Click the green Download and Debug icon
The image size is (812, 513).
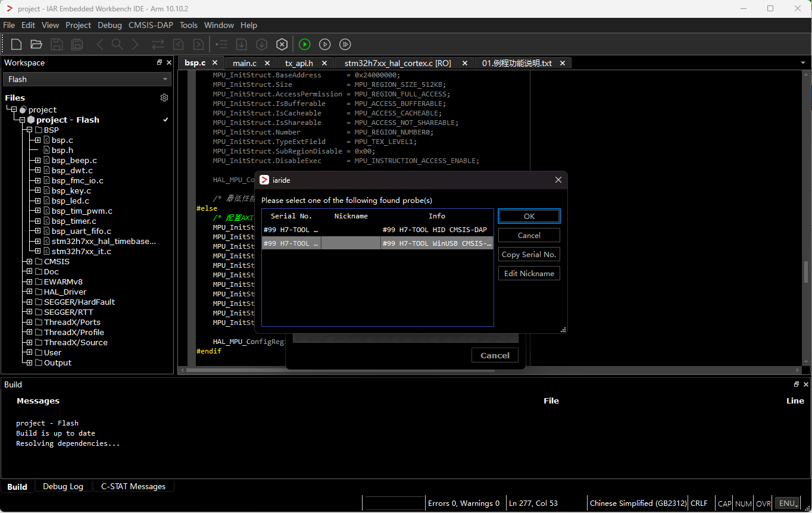pos(305,44)
